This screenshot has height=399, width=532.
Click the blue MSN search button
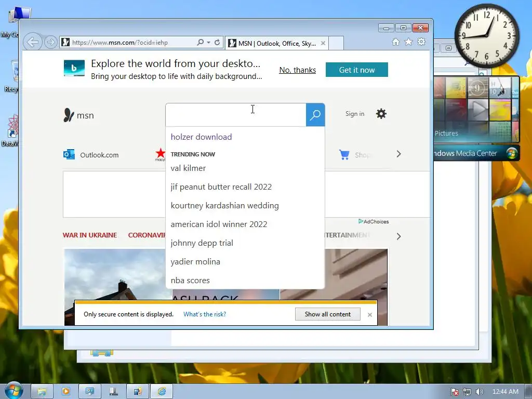pyautogui.click(x=315, y=115)
